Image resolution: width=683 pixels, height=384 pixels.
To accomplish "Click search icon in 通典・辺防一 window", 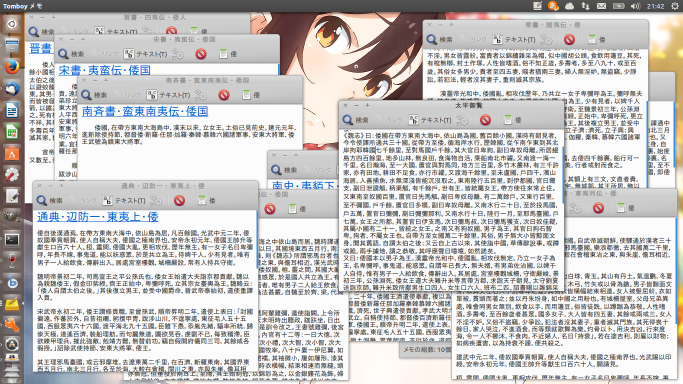I will point(42,200).
